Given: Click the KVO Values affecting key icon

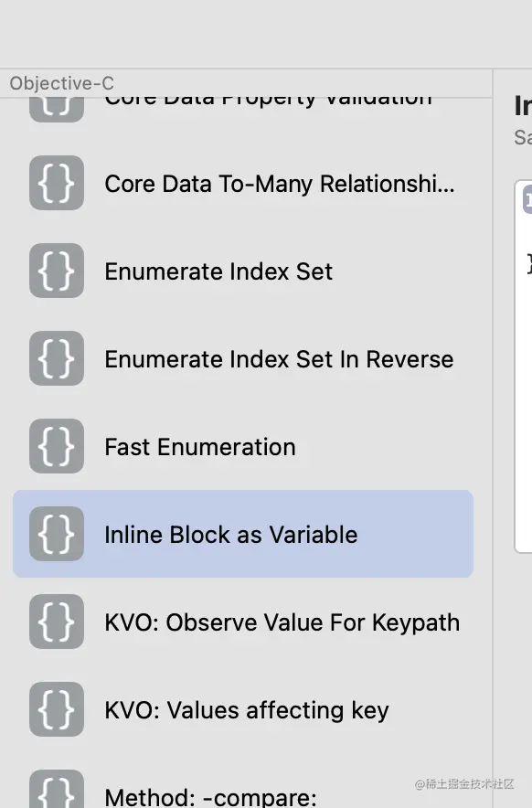Looking at the screenshot, I should point(57,709).
